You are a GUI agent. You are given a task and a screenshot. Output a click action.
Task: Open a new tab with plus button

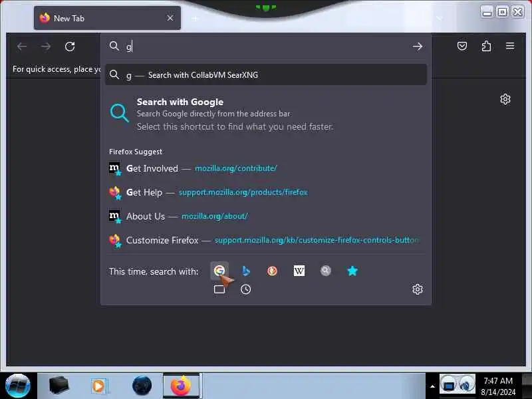coord(194,19)
